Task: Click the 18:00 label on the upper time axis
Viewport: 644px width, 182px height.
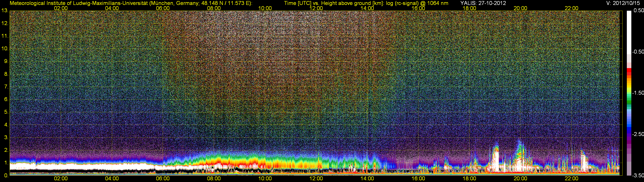Action: click(469, 8)
